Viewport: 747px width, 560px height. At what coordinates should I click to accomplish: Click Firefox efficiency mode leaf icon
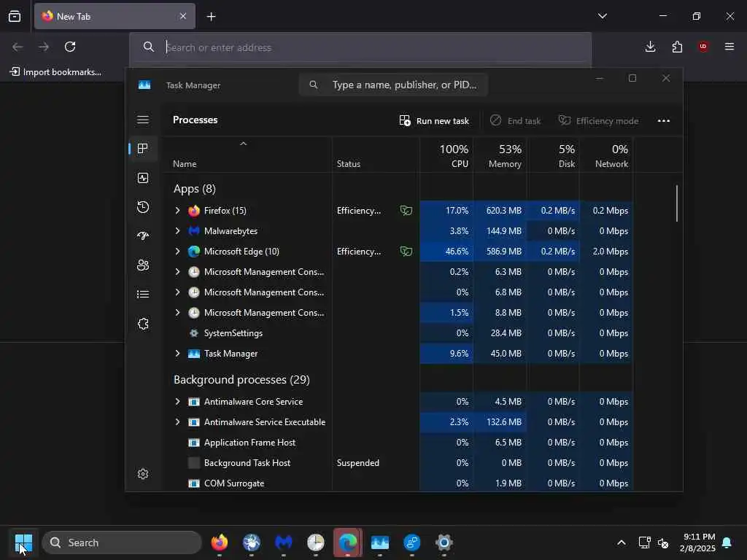[x=406, y=211]
